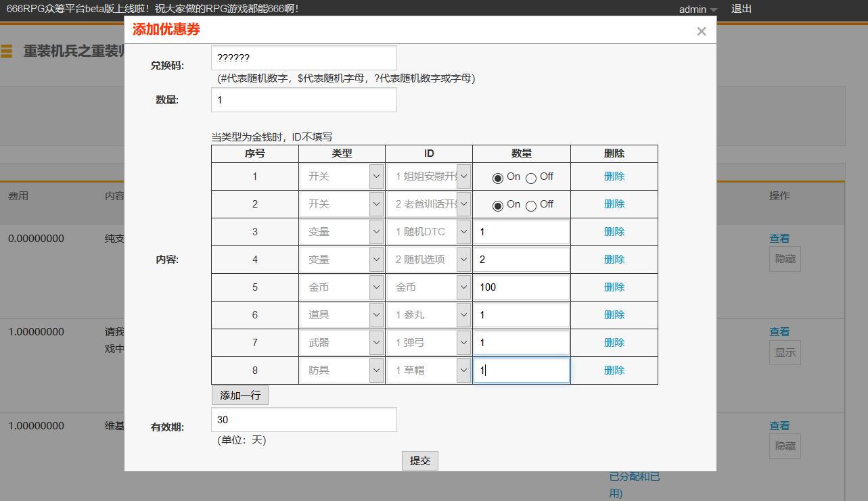Delete row 1 with 删除 link
This screenshot has width=868, height=501.
(614, 176)
